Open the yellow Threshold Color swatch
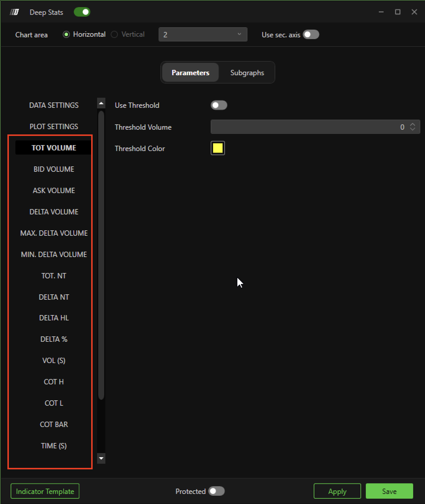The height and width of the screenshot is (504, 425). (218, 148)
